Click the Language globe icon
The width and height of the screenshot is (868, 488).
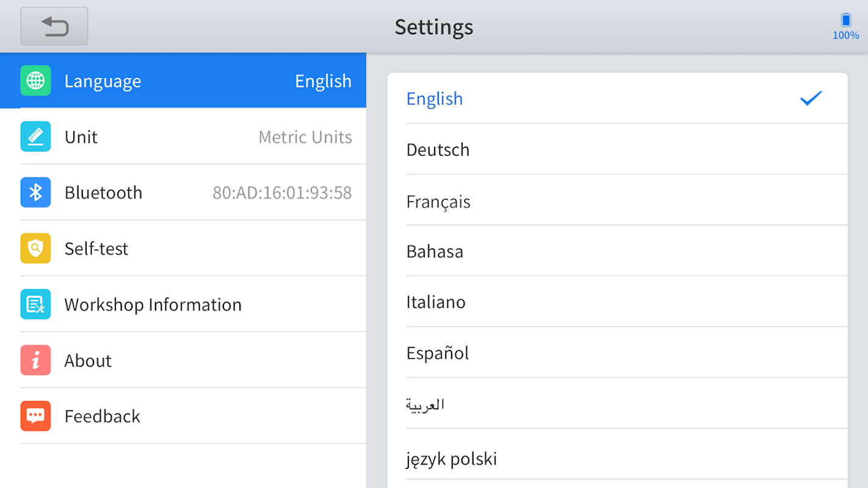[x=35, y=81]
